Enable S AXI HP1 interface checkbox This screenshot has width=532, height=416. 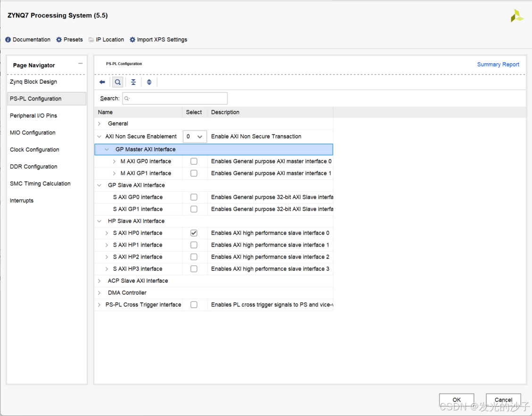194,245
